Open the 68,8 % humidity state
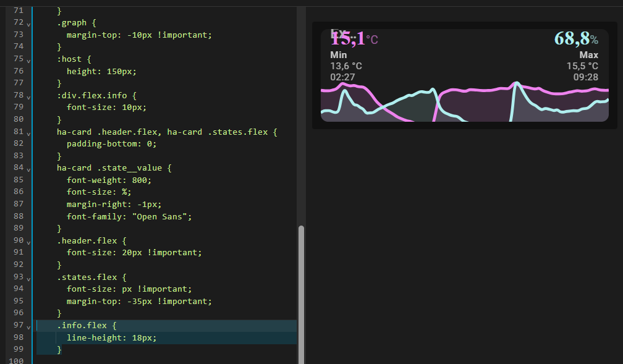Screen dimensions: 623x364 575,39
